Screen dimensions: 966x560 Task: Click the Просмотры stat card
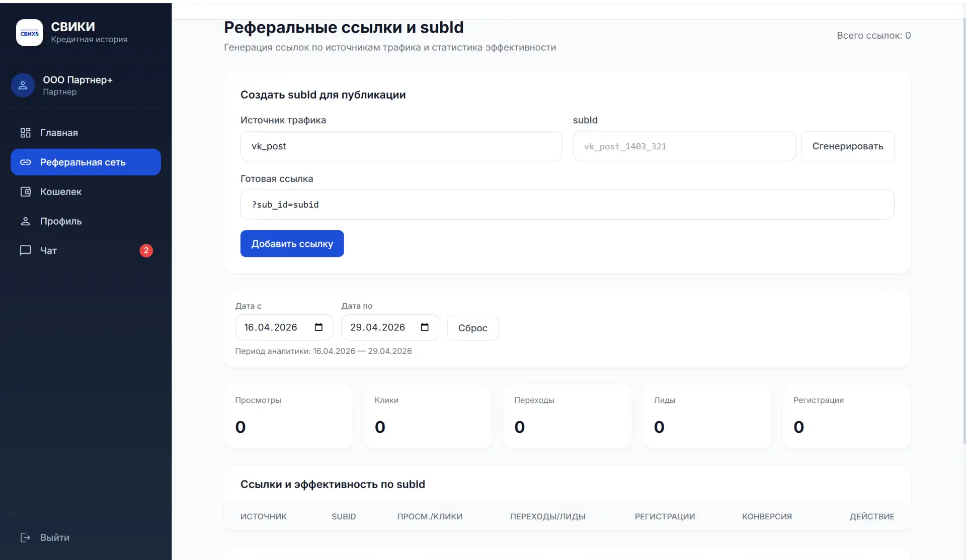tap(288, 416)
